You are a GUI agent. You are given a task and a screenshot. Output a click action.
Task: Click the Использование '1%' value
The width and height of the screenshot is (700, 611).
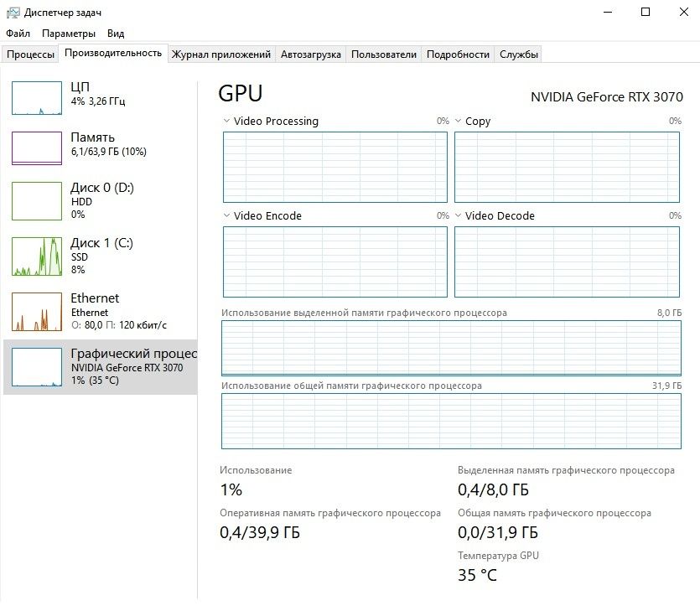231,489
